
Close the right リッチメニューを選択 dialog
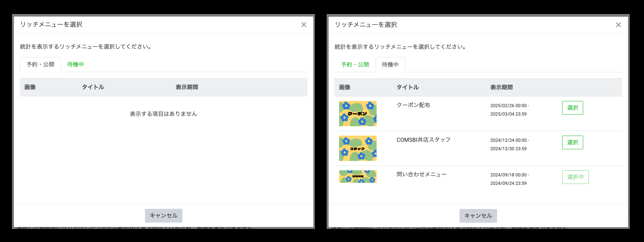618,25
